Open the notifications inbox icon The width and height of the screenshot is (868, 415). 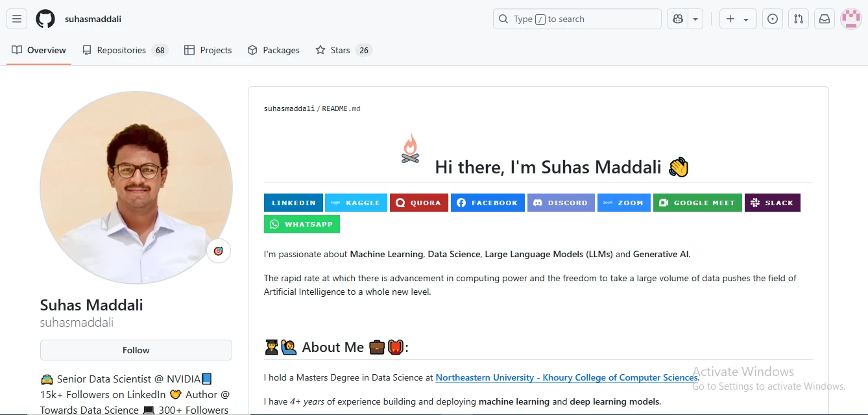click(x=825, y=19)
